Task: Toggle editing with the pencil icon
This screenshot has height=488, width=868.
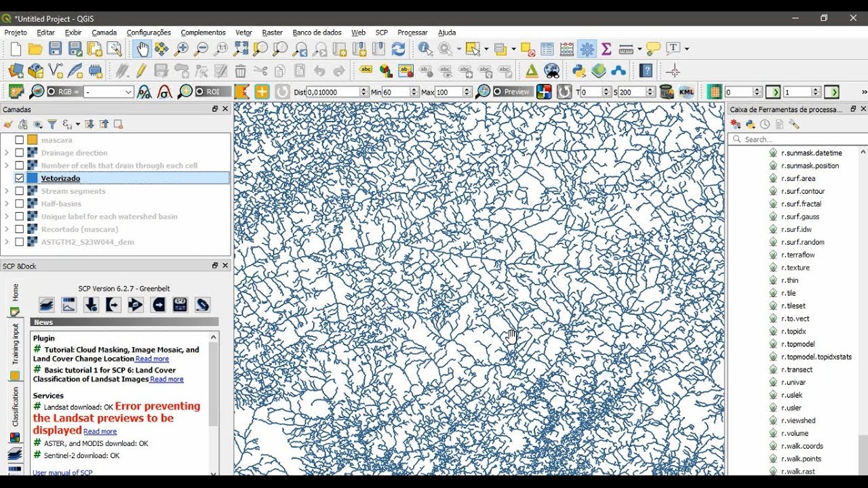Action: point(141,70)
